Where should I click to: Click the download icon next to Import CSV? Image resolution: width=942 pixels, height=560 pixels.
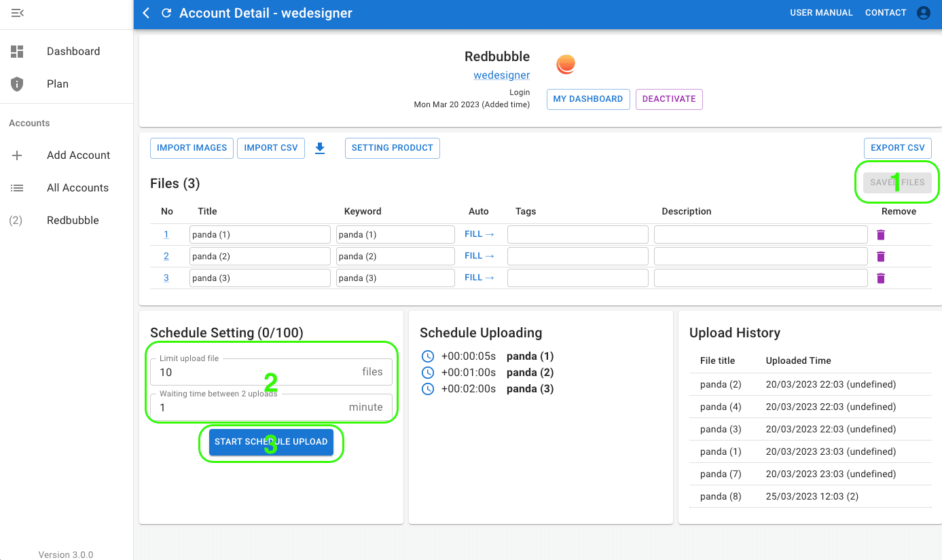pyautogui.click(x=320, y=148)
